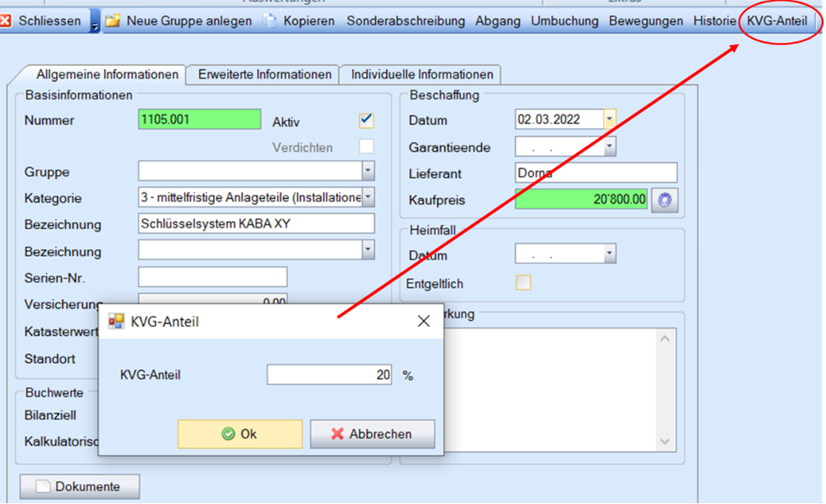Click the Neue Gruppe anlegen folder icon
This screenshot has width=826, height=504.
113,20
